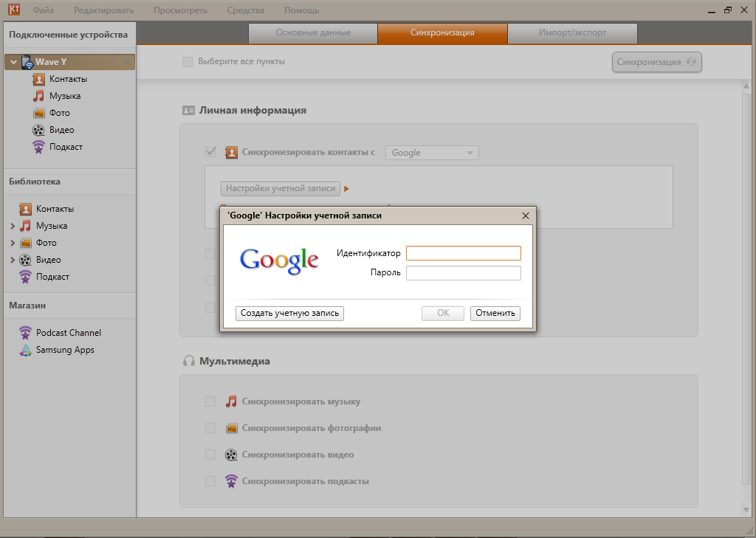Switch to Импорт/экспорт tab
The image size is (756, 538).
pos(572,33)
